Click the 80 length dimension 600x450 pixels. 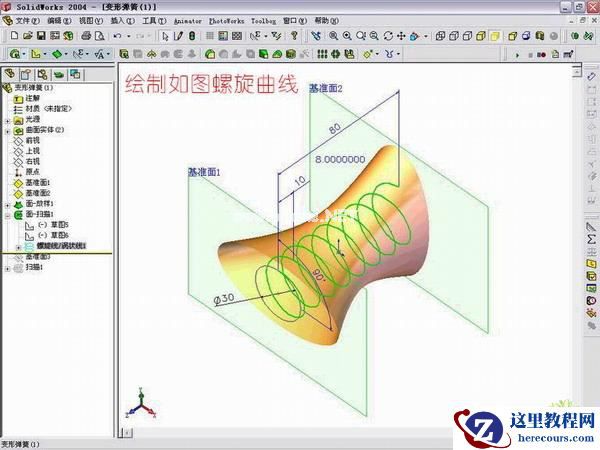335,128
